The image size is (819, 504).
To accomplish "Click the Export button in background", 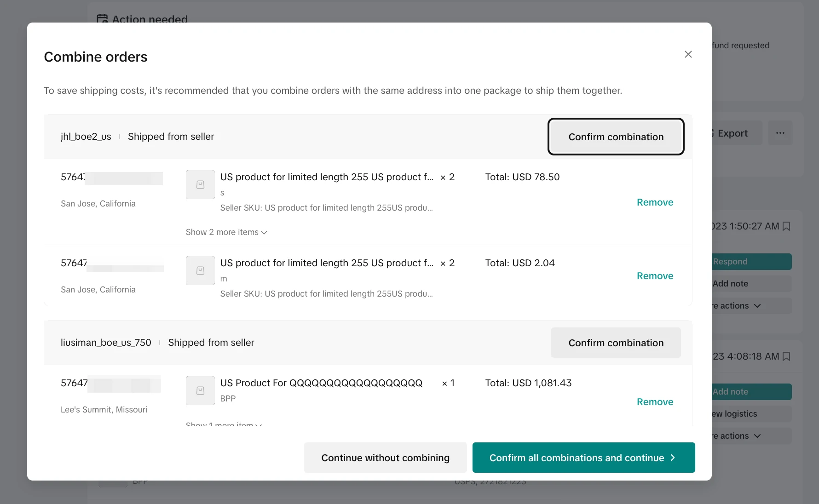I will pos(732,133).
